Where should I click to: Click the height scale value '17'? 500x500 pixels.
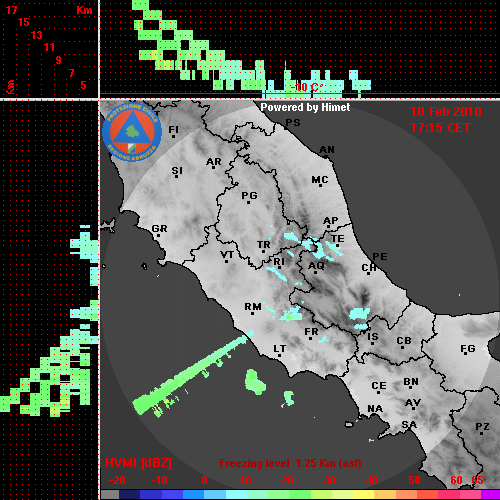tap(11, 10)
